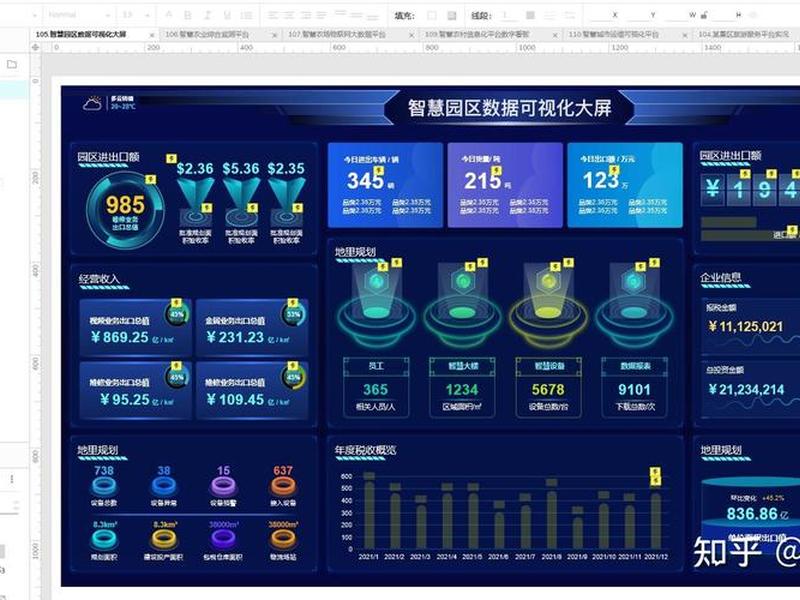800x600 pixels.
Task: Toggle underline formatting in toolbar
Action: pyautogui.click(x=227, y=15)
